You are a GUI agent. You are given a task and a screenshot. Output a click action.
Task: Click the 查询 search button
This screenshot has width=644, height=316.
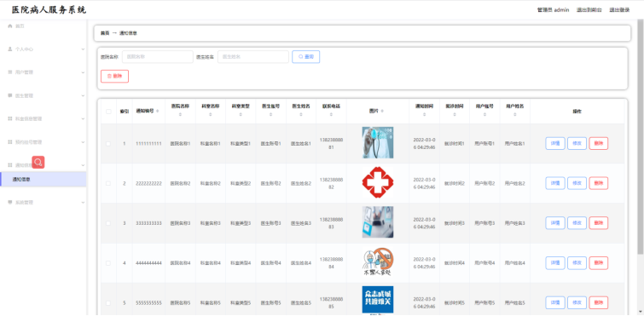[306, 57]
